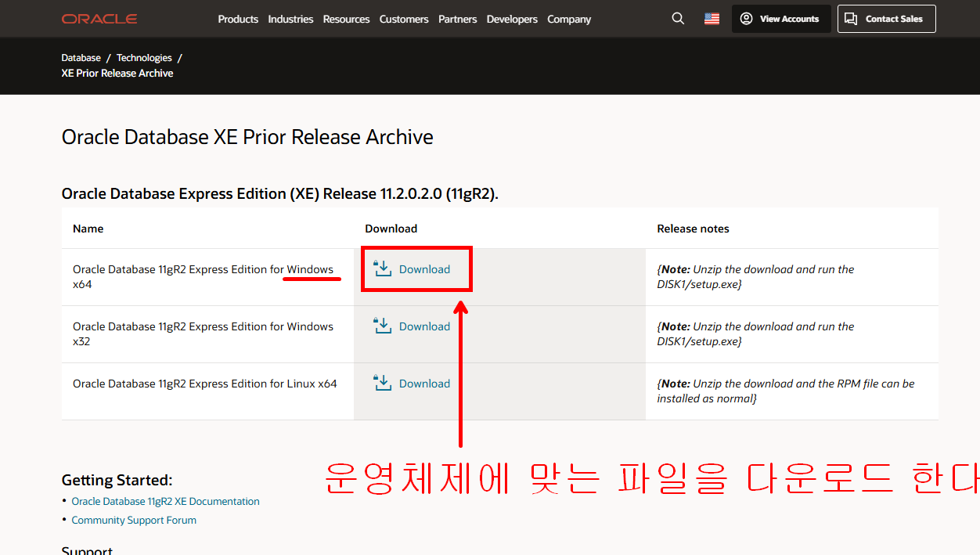The width and height of the screenshot is (980, 555).
Task: Select the Linux x64 edition name cell
Action: [207, 391]
